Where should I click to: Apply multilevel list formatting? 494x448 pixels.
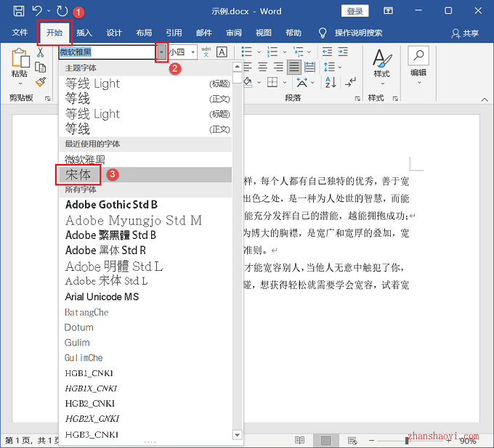tap(298, 52)
